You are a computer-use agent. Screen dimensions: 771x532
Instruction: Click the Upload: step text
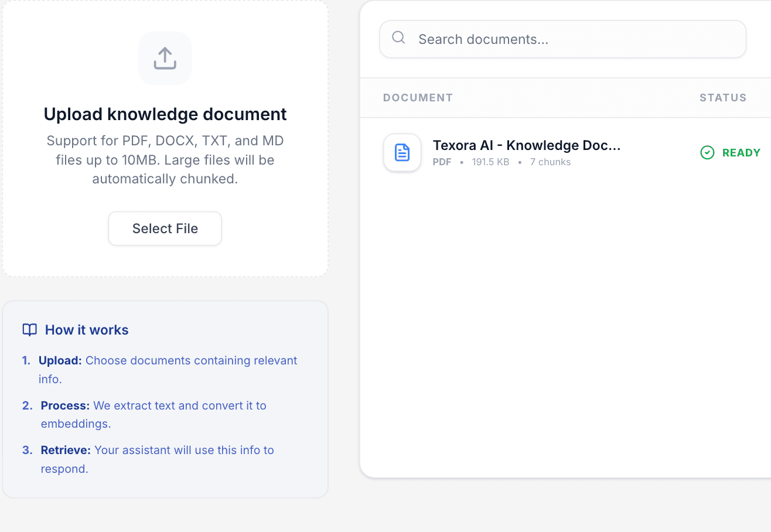(x=168, y=370)
